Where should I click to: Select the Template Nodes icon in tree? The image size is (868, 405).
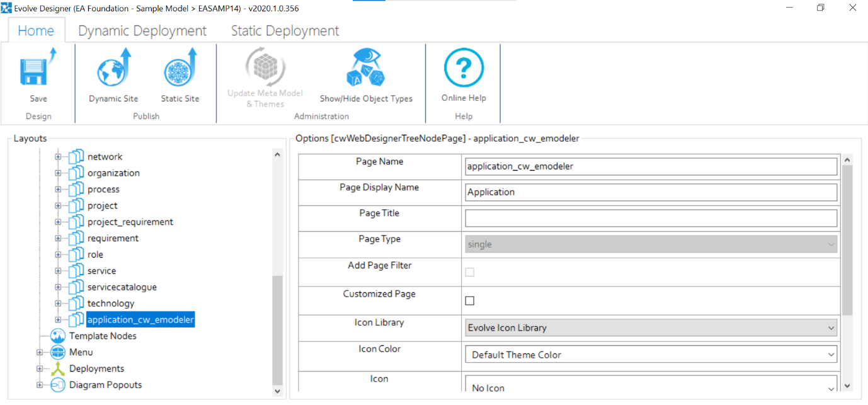(58, 336)
